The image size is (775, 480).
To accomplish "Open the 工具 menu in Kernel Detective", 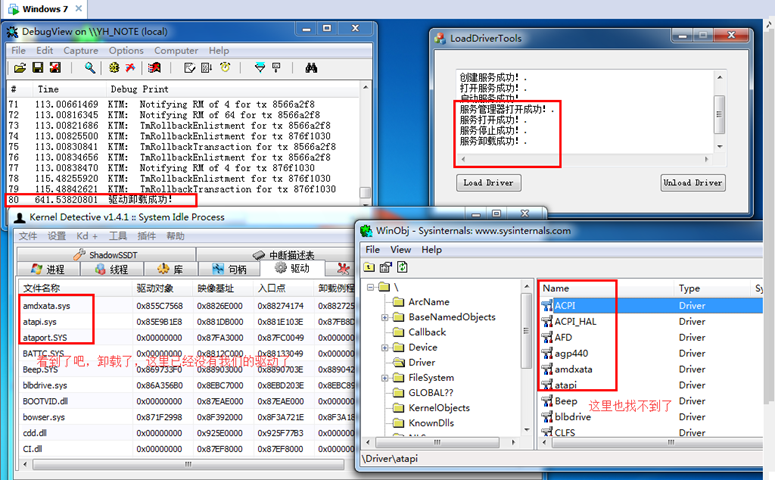I will pos(118,236).
